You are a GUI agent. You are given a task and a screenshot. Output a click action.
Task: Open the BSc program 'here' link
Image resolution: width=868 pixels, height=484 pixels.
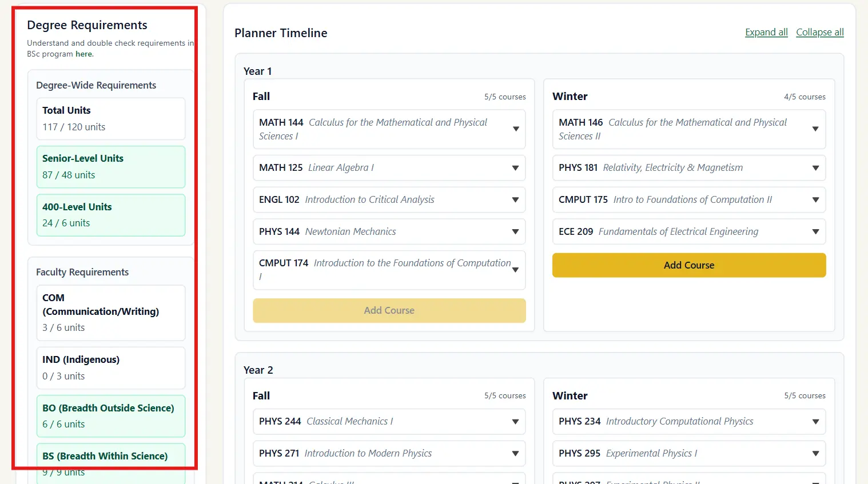(x=83, y=54)
